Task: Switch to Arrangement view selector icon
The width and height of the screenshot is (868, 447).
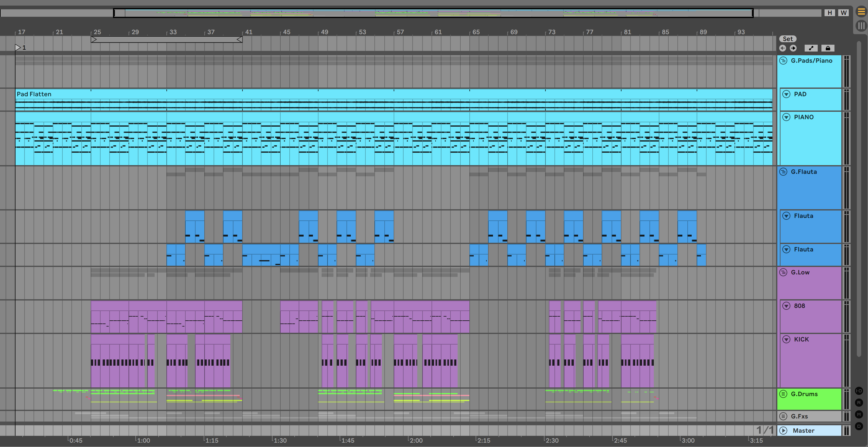Action: click(x=861, y=12)
